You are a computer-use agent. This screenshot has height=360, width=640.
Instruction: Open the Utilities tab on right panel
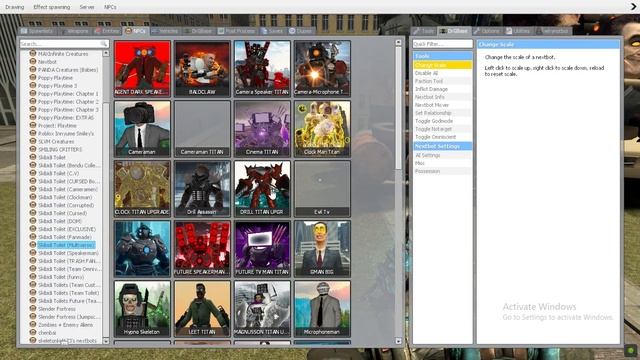518,31
